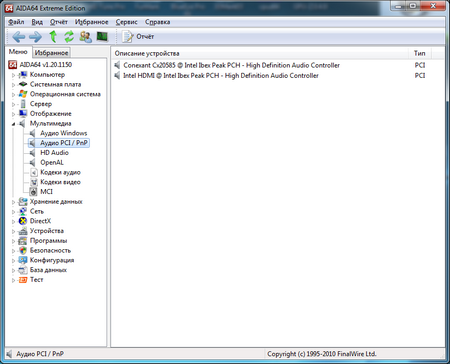Click the Конфигурация icon in tree
This screenshot has width=450, height=364.
click(23, 260)
